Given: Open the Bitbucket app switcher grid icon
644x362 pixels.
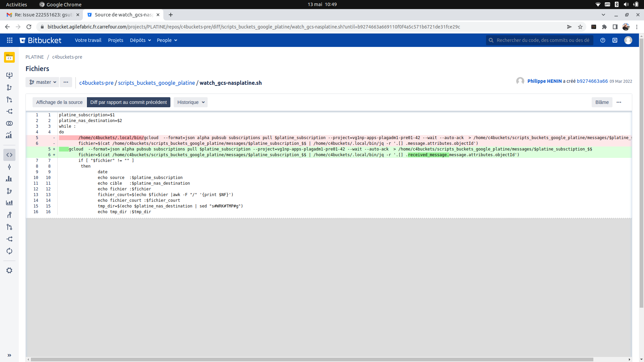Looking at the screenshot, I should point(10,40).
